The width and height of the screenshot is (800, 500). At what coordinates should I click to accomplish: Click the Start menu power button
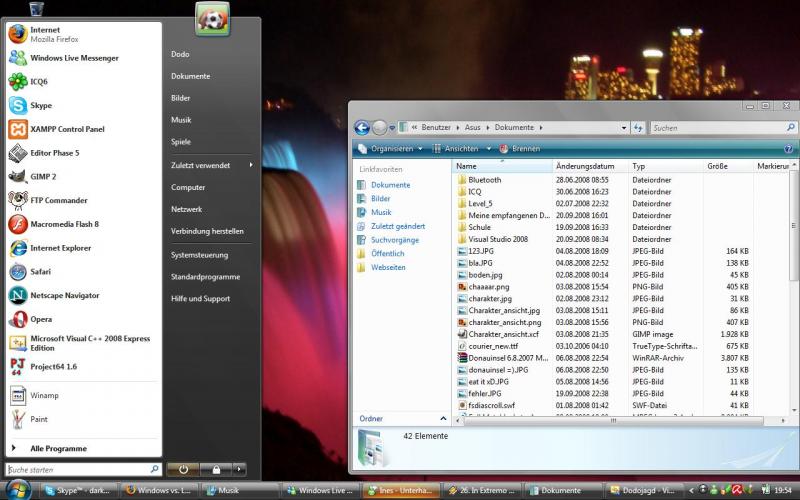pyautogui.click(x=183, y=469)
